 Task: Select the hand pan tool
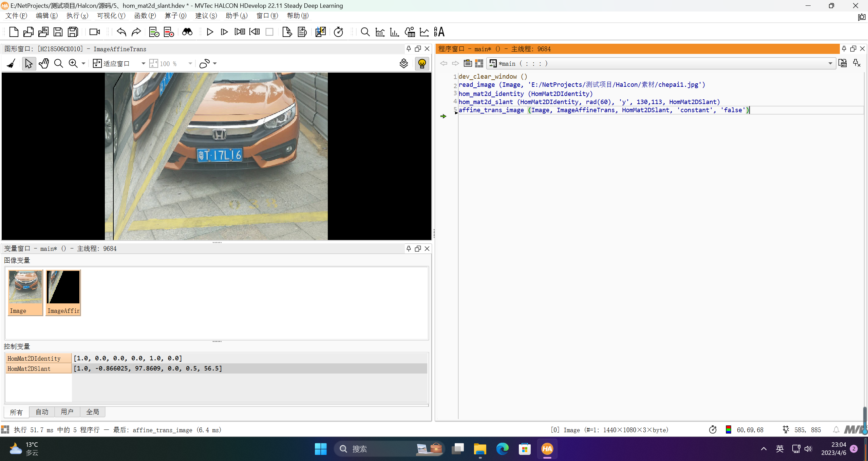[x=44, y=63]
